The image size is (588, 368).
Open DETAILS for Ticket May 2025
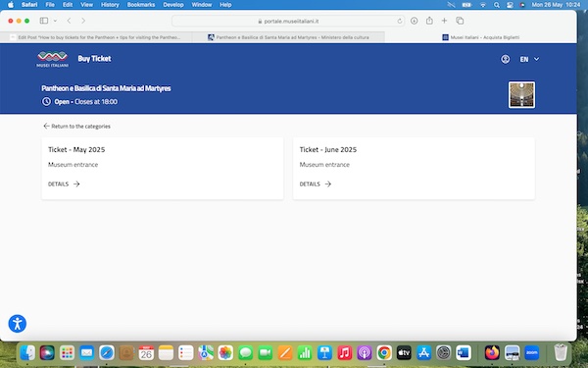tap(64, 184)
